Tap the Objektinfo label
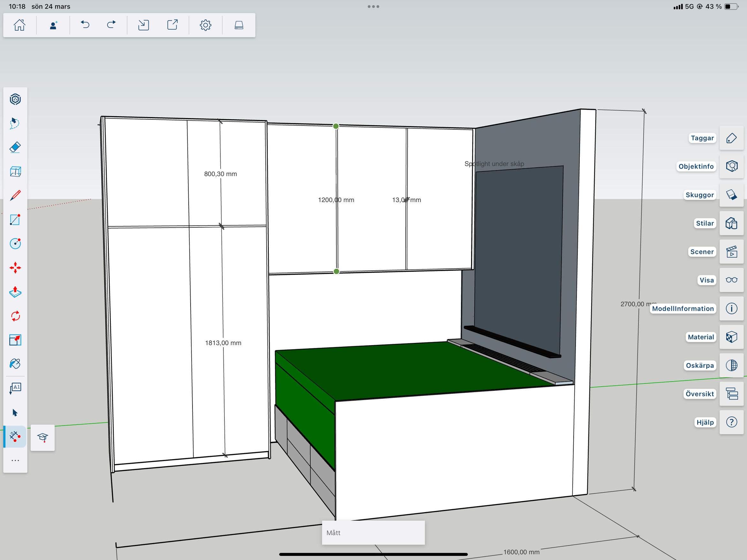Screen dimensions: 747x560 coord(696,167)
